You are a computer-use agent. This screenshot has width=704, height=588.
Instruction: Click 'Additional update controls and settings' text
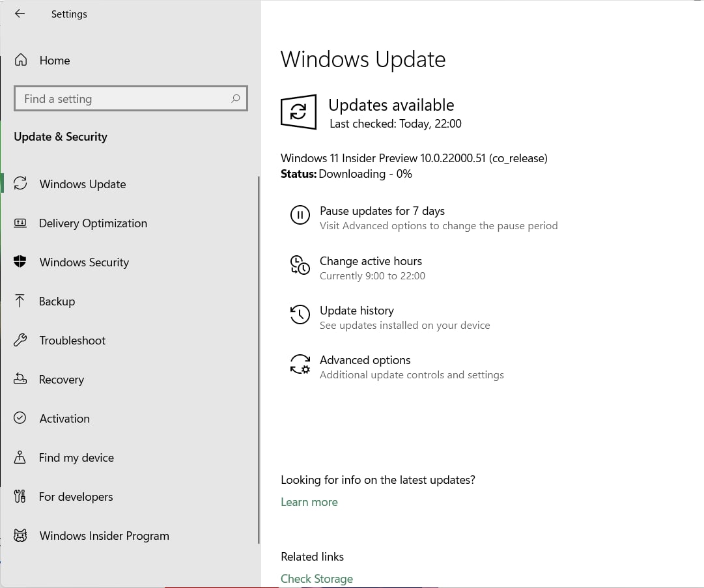tap(412, 375)
